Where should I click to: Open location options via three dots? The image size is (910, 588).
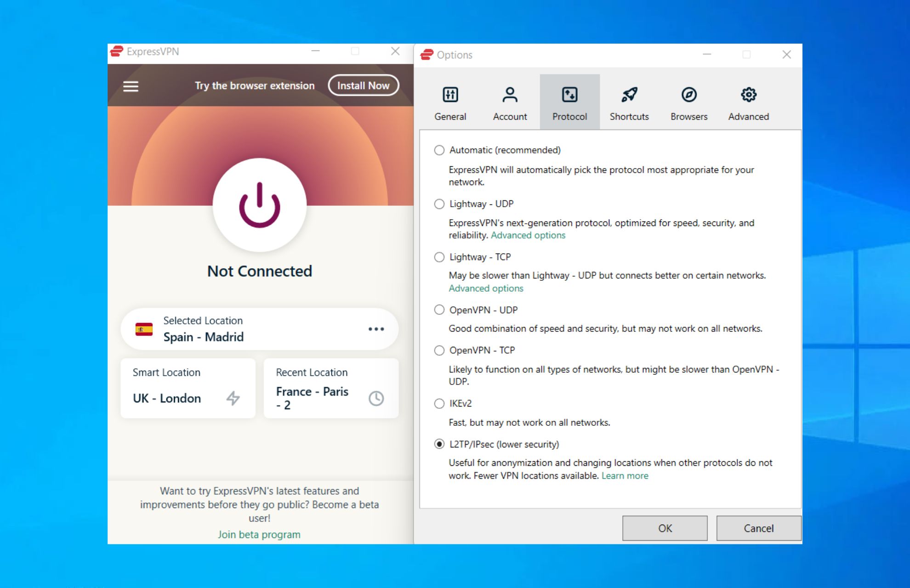coord(376,329)
